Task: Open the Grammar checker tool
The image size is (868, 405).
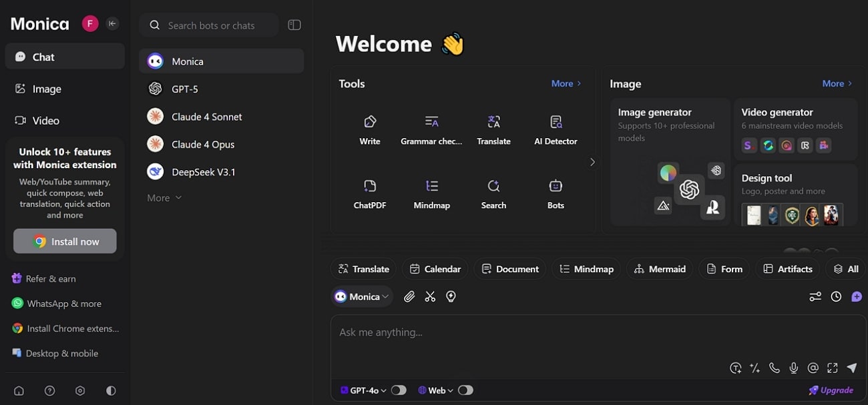Action: tap(431, 130)
